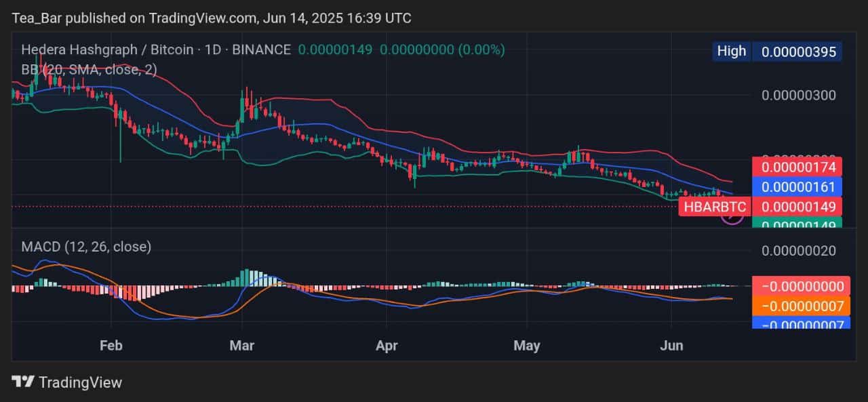Screen dimensions: 868x402
Task: Click the MACD (12, 26, close) indicator label
Action: click(x=86, y=247)
